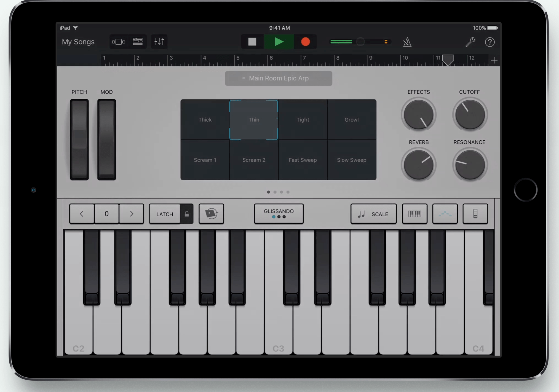Open the Arpeggiator notes icon
The height and width of the screenshot is (392, 559).
[x=445, y=214]
